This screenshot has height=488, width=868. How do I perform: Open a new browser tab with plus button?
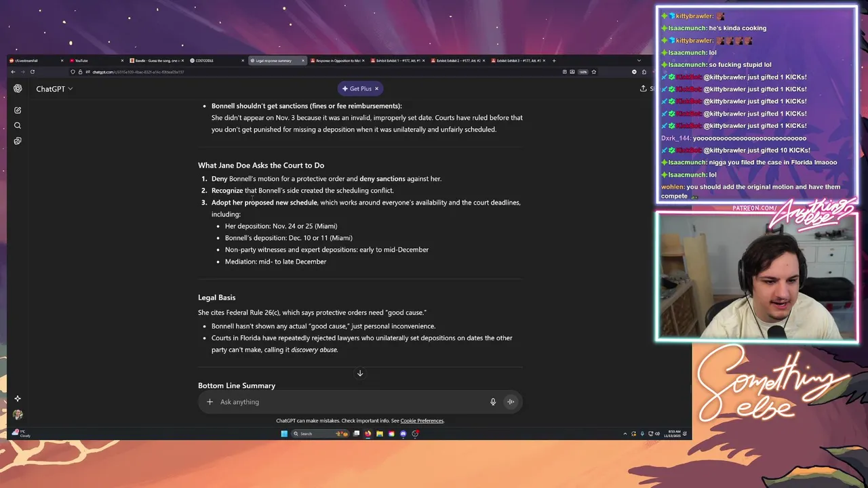pos(554,61)
